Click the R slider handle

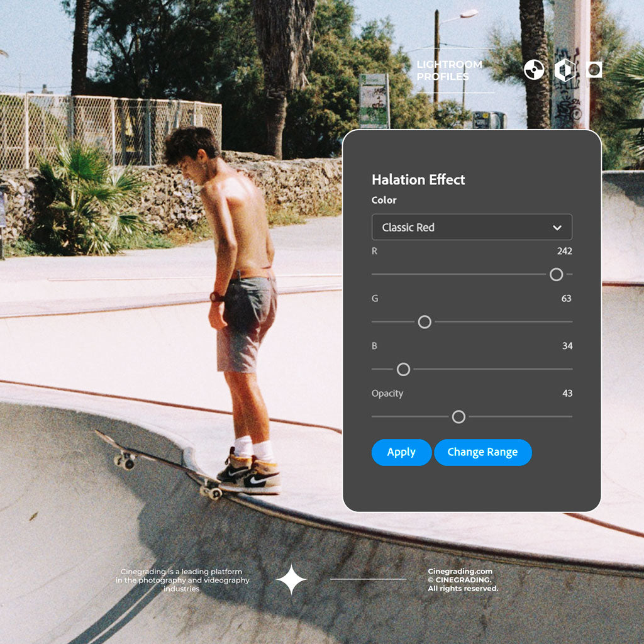pyautogui.click(x=556, y=274)
